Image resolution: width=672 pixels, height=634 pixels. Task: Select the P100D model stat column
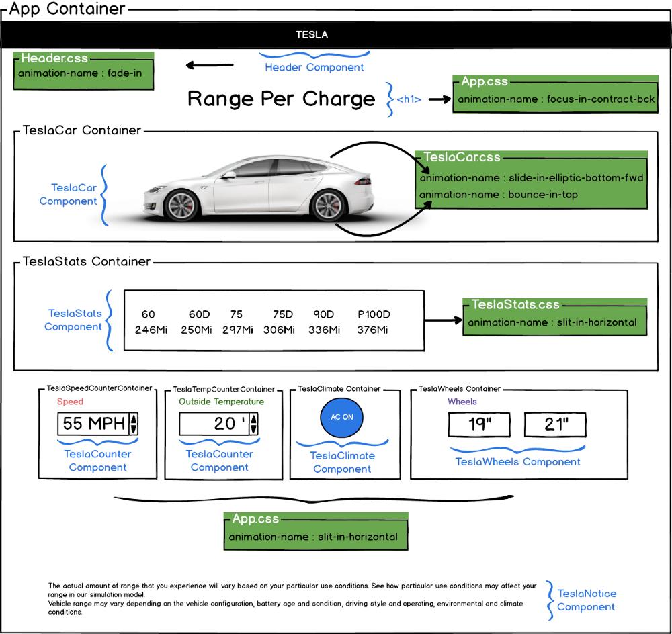[x=374, y=322]
